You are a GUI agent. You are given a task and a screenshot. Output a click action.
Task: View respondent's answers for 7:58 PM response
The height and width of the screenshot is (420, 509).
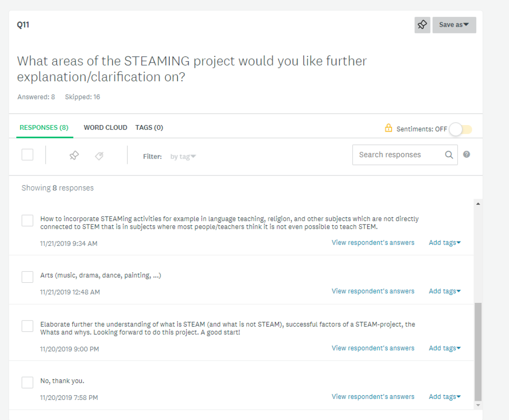pos(373,397)
